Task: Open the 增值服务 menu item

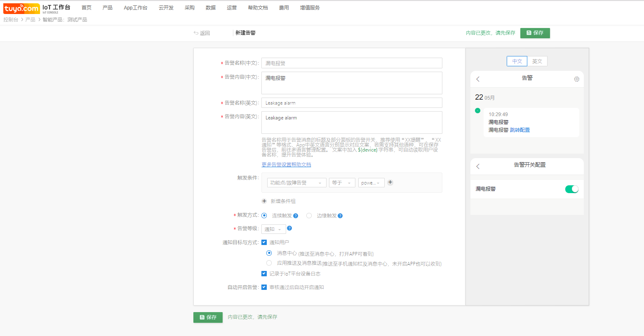Action: pyautogui.click(x=310, y=8)
